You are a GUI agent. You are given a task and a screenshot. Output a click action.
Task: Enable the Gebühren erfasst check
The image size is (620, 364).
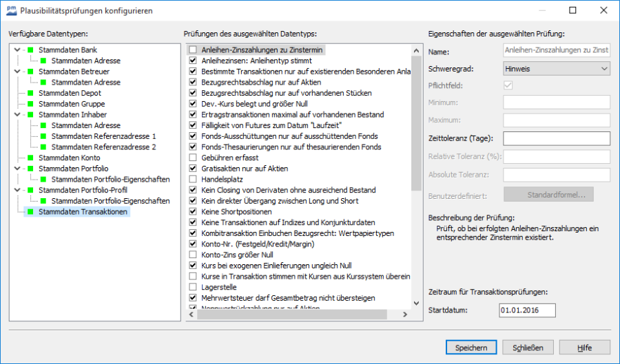click(193, 158)
